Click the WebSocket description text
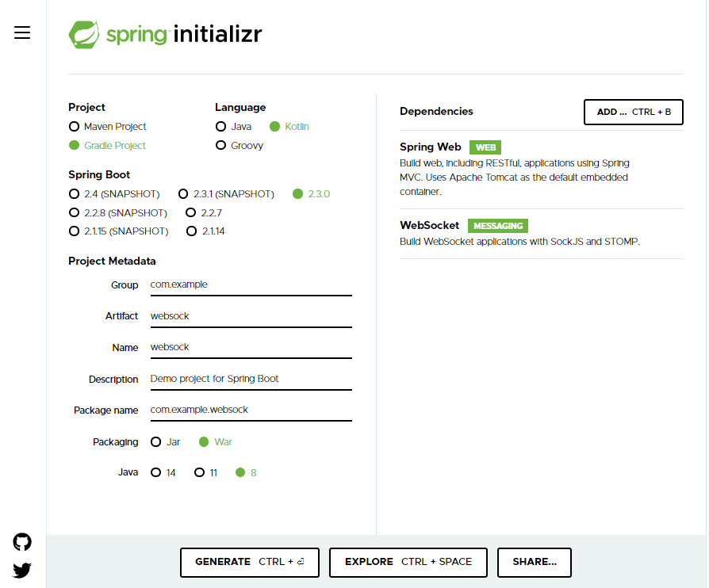Viewport: 709px width, 588px height. click(520, 242)
